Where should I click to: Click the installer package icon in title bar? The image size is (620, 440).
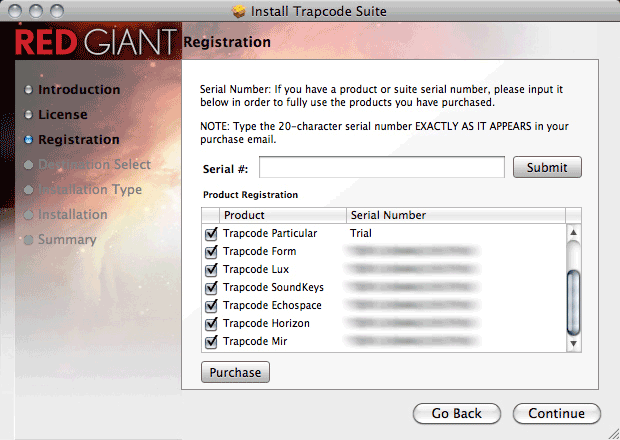point(238,11)
